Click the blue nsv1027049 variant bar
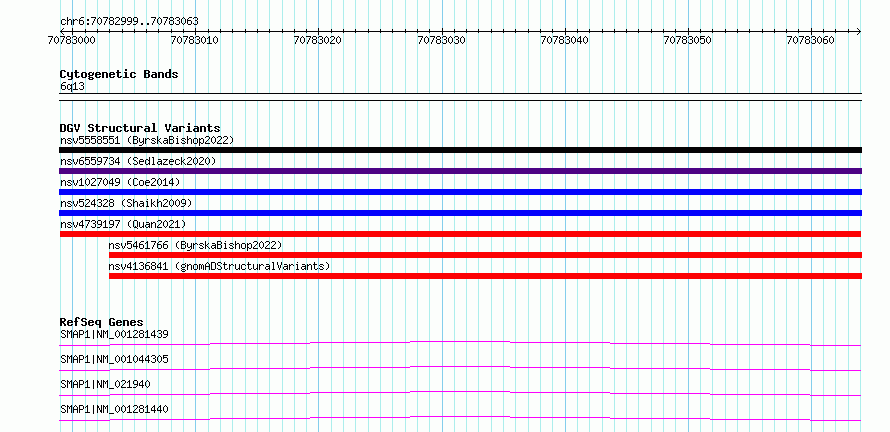This screenshot has height=432, width=890. (460, 192)
